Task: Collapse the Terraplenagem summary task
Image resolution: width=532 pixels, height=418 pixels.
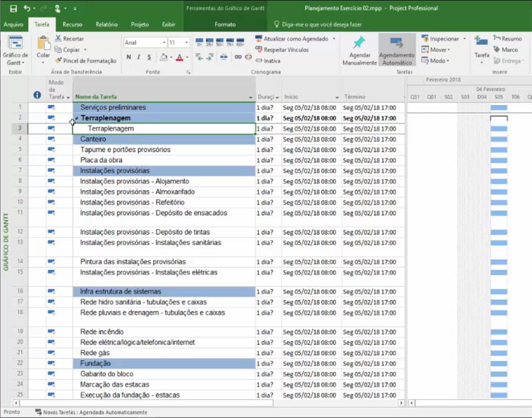Action: pyautogui.click(x=76, y=118)
